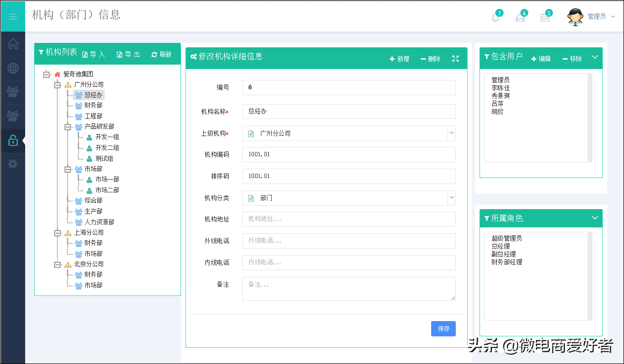
Task: Select the unlock padlock sidebar icon
Action: pyautogui.click(x=13, y=141)
